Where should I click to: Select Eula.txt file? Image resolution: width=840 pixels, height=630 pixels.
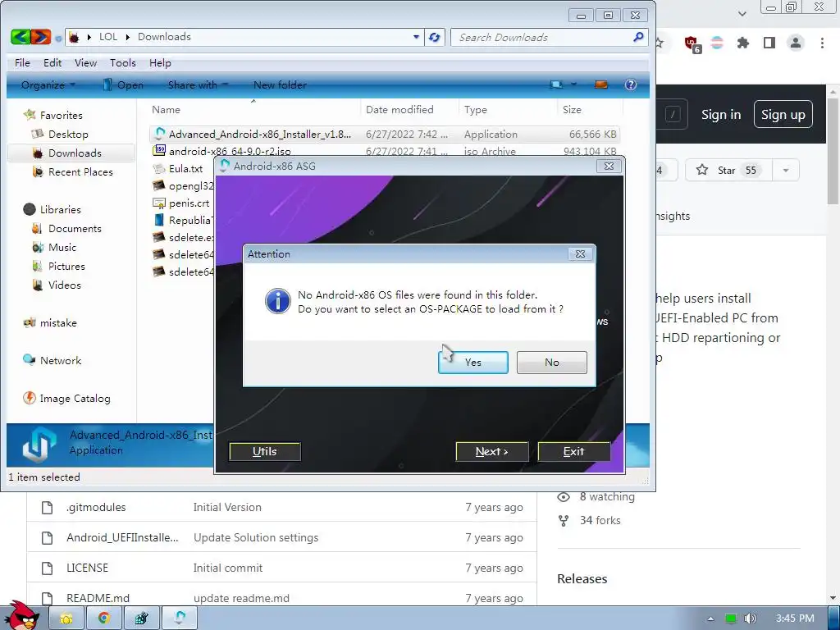(x=185, y=169)
